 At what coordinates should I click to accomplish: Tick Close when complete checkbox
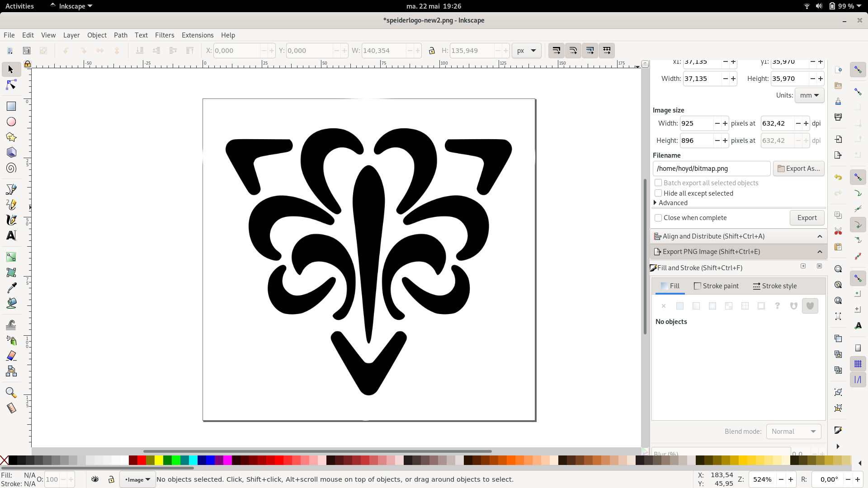point(658,217)
